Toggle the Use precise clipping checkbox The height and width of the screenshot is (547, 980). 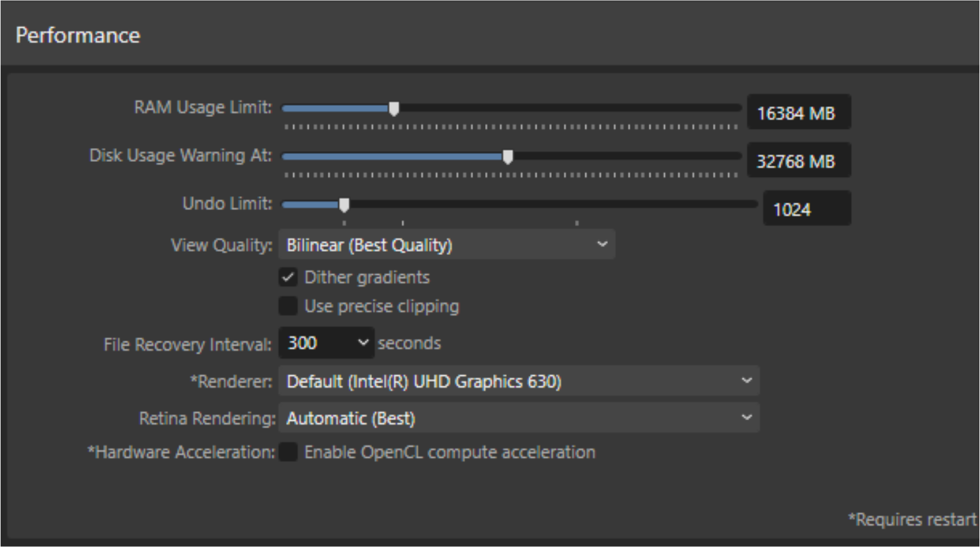[288, 306]
